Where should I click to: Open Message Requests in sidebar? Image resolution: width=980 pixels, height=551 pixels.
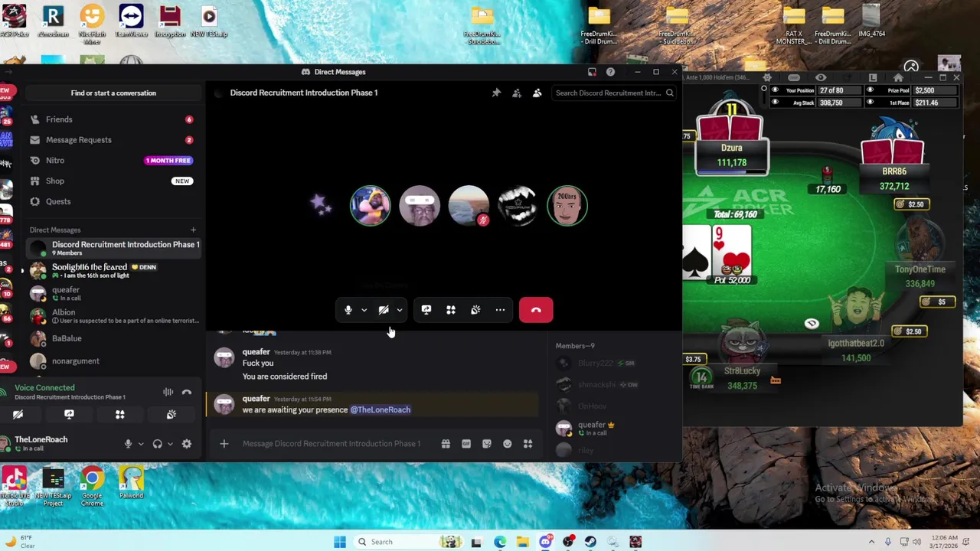coord(113,140)
